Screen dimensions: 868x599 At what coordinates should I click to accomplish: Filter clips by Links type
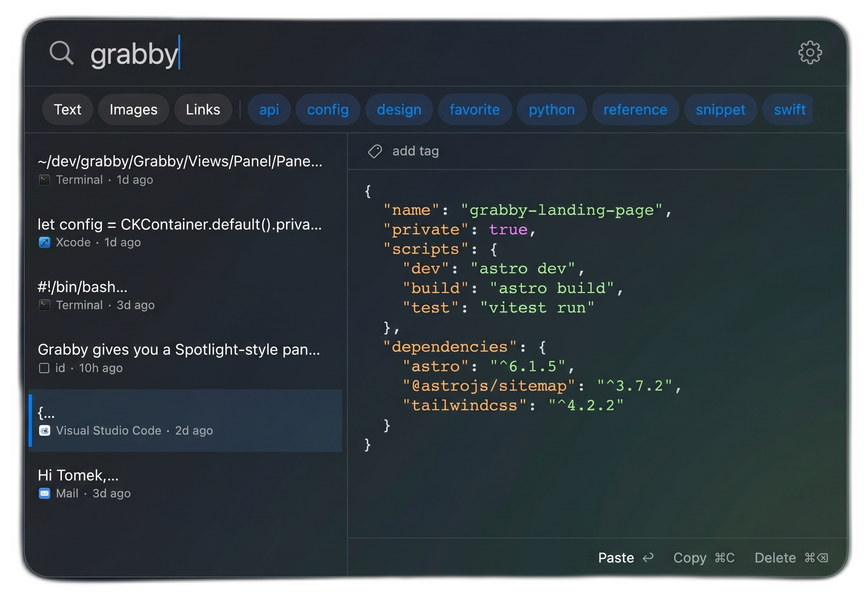(203, 110)
